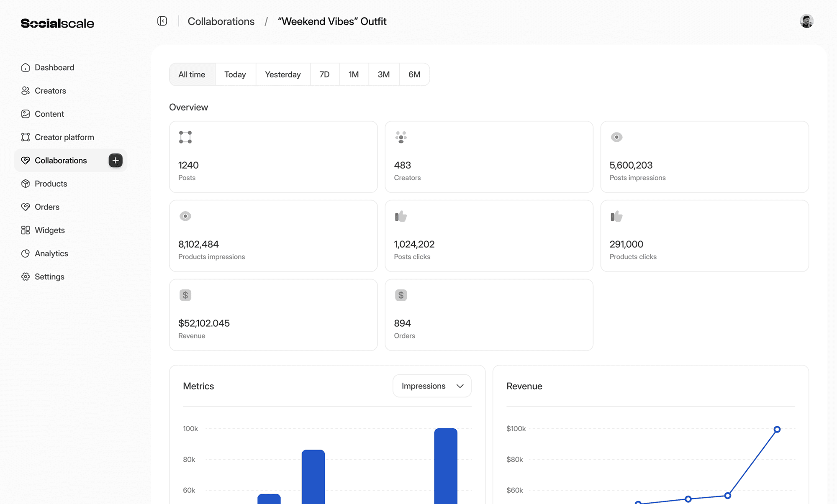Click the tallest 100k impressions bar

tap(446, 464)
